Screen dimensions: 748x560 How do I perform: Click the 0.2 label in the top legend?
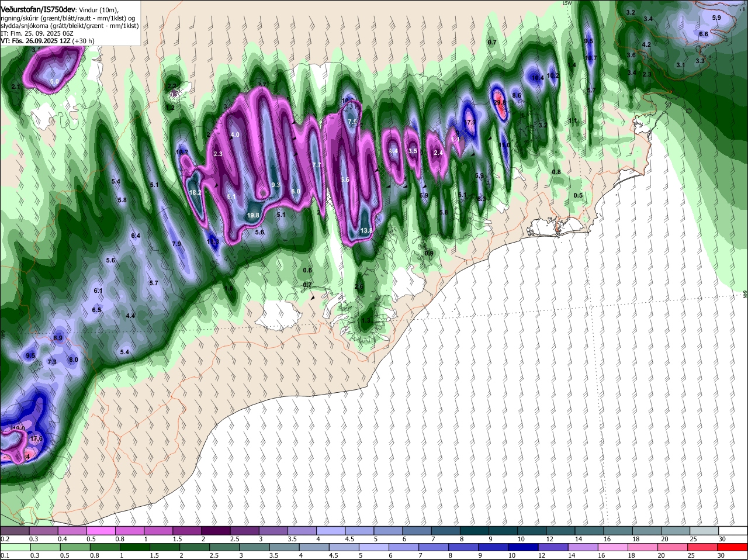tap(5, 539)
